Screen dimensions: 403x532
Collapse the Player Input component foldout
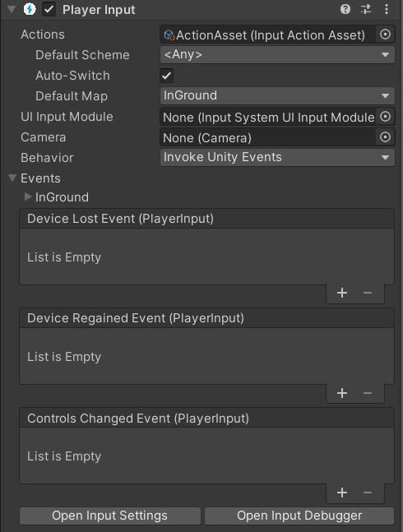(x=12, y=10)
